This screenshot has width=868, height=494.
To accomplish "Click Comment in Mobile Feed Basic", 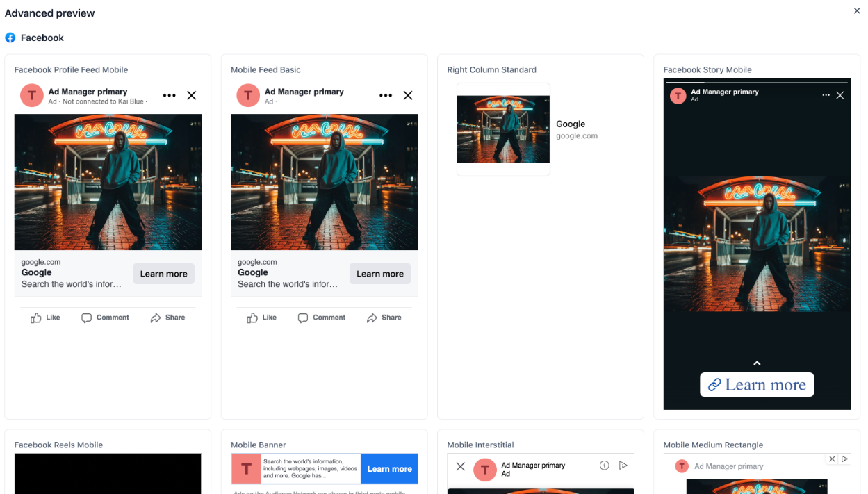I will point(321,318).
